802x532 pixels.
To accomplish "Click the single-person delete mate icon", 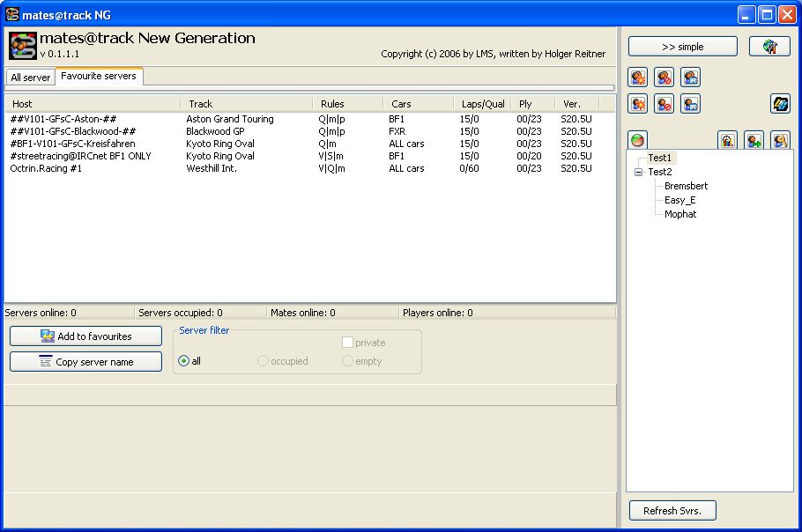I will 665,104.
